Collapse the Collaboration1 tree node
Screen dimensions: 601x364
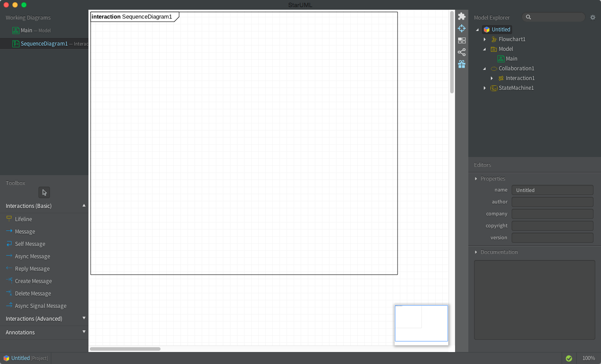(x=485, y=69)
